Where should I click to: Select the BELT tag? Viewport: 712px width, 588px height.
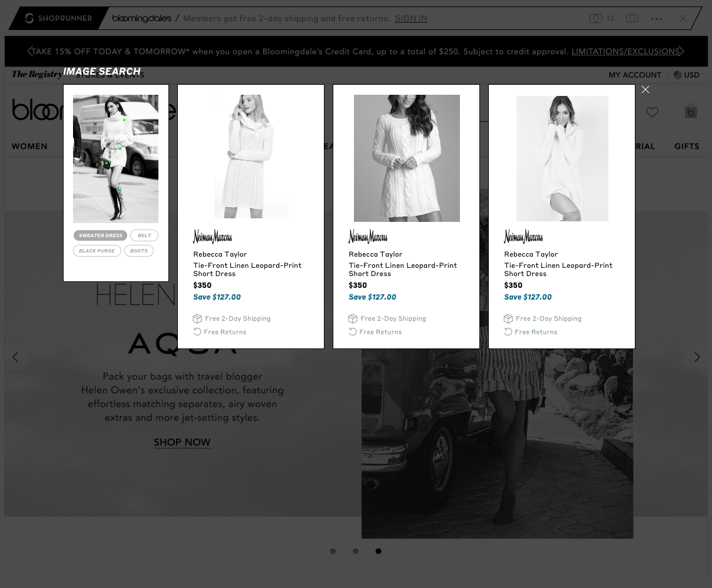click(144, 235)
